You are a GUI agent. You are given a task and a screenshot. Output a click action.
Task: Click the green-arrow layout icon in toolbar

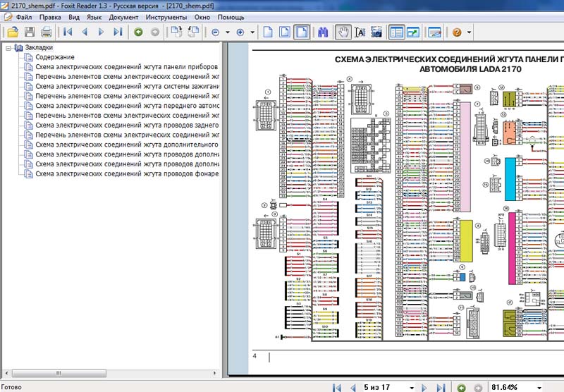coord(413,32)
